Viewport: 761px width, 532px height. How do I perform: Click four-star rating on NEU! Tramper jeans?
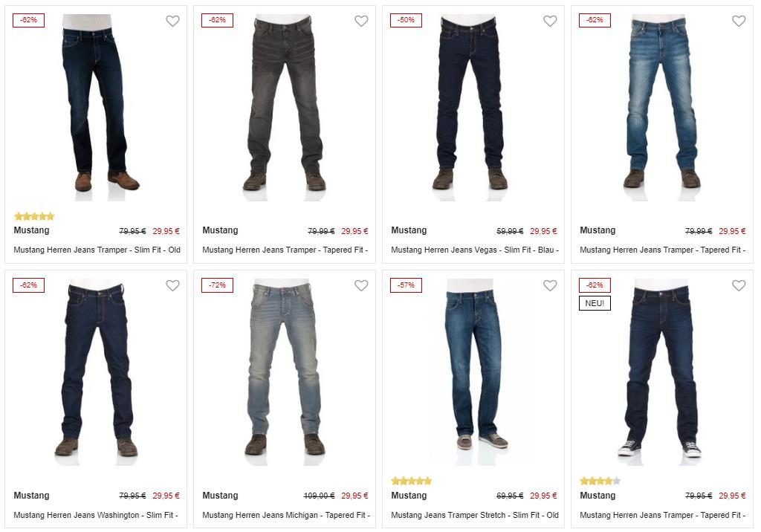coord(600,481)
